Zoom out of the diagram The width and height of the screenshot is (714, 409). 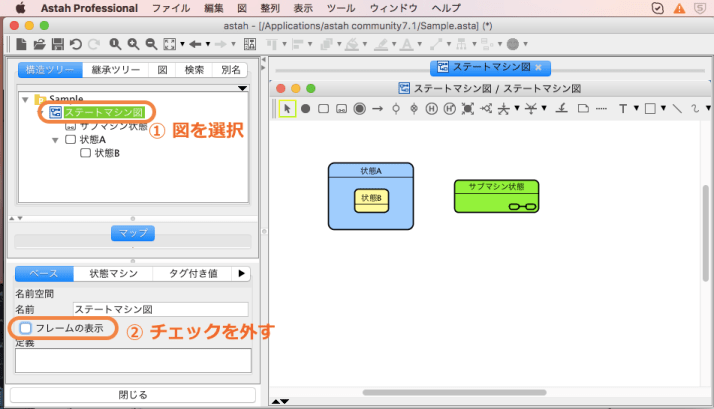(x=151, y=44)
